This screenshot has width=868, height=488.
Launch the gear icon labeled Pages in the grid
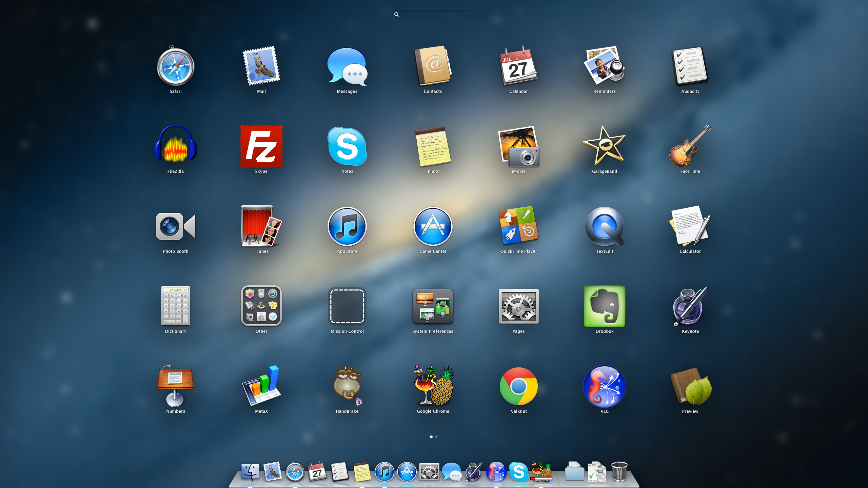tap(519, 306)
